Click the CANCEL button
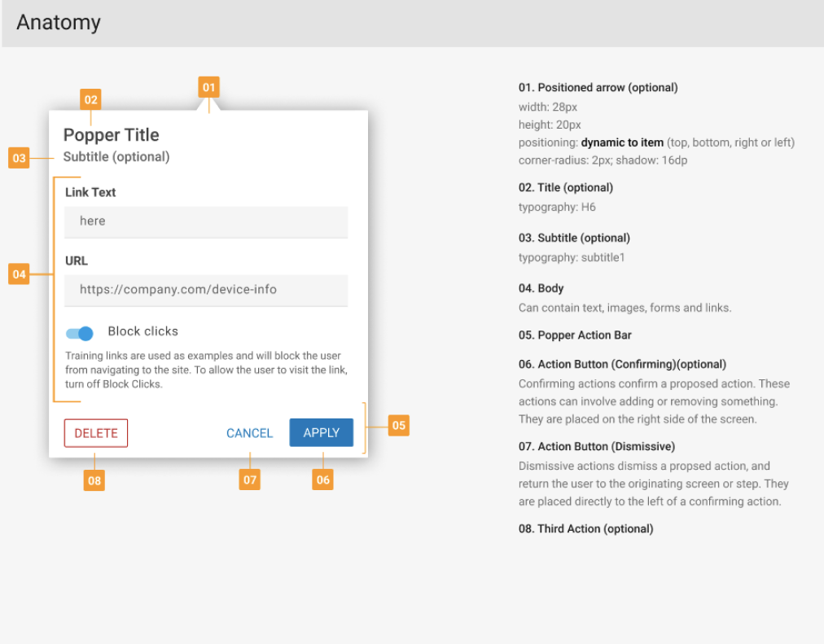Viewport: 824px width, 644px height. click(249, 433)
